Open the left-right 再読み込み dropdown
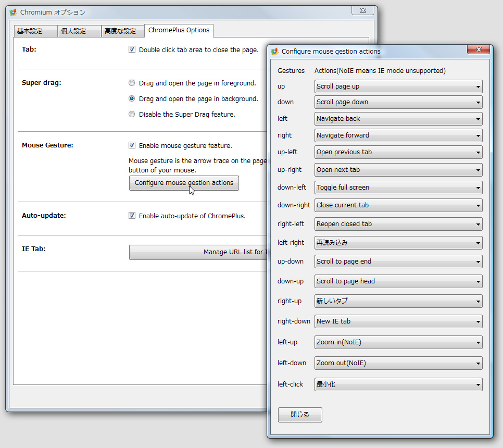 coord(398,243)
